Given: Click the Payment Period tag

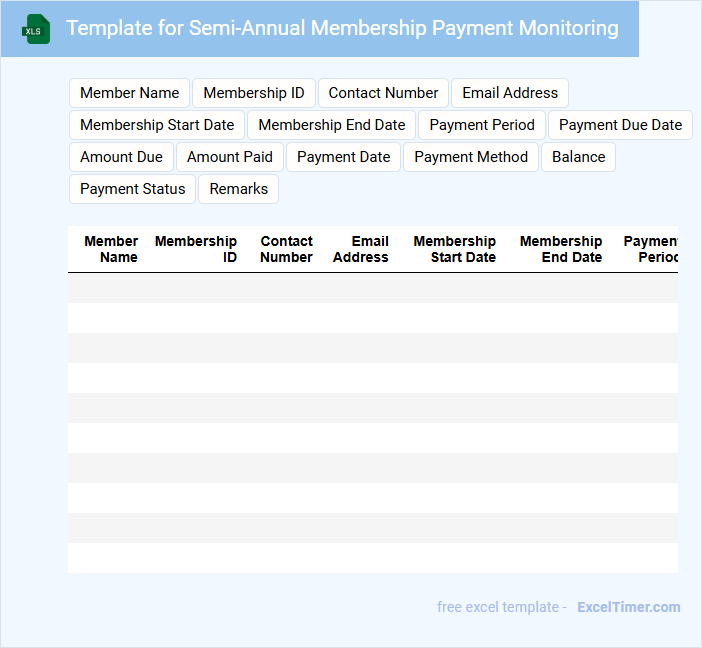Looking at the screenshot, I should coord(482,125).
